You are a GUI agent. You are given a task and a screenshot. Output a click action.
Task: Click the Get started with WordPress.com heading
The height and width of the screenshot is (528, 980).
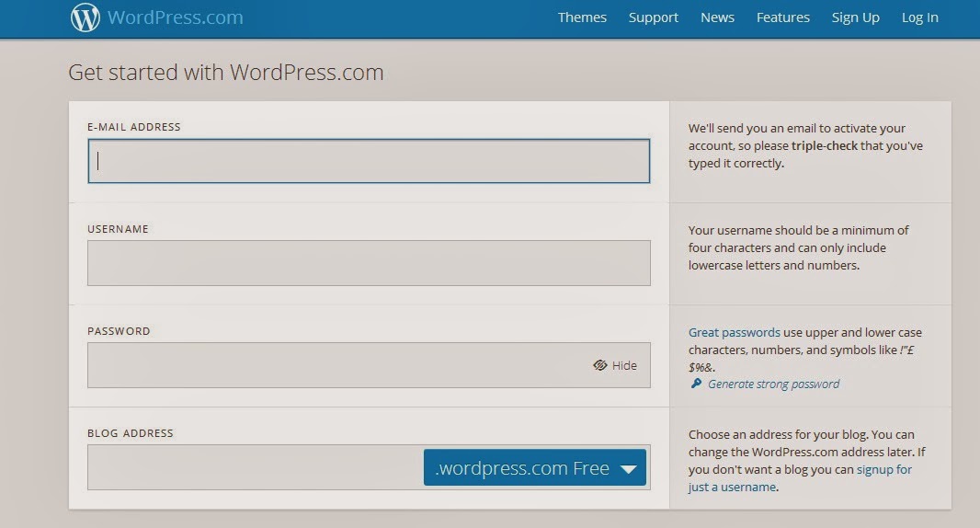(x=225, y=73)
